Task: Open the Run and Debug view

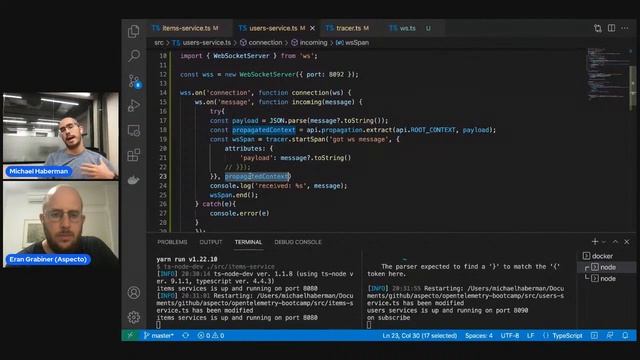Action: coord(134,106)
